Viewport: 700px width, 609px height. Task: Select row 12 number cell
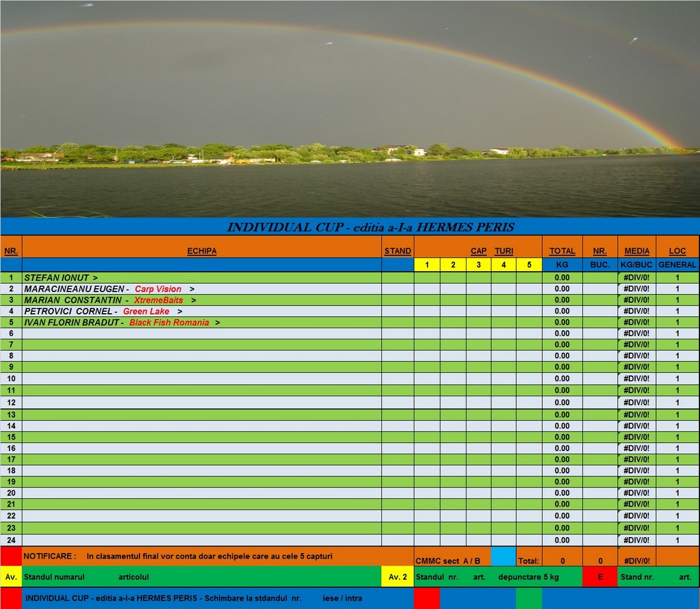[11, 403]
